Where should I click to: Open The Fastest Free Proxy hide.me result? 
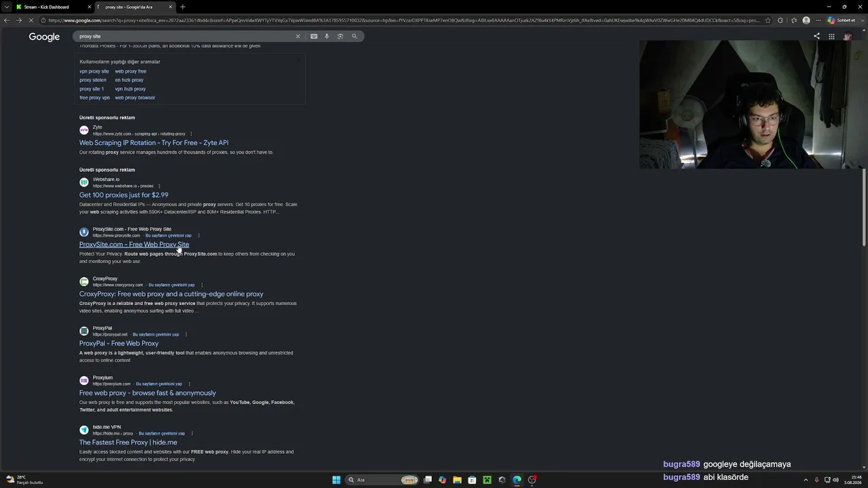[x=128, y=443]
